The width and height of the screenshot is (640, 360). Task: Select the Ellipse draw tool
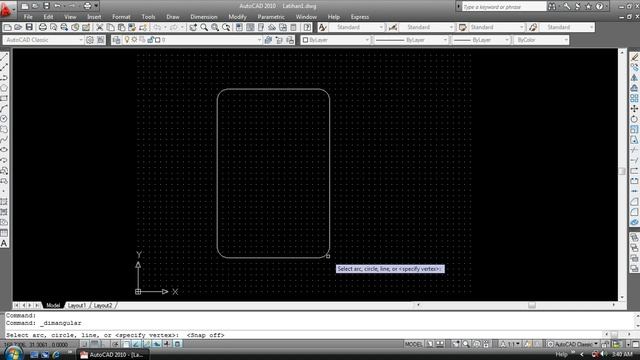(x=4, y=150)
